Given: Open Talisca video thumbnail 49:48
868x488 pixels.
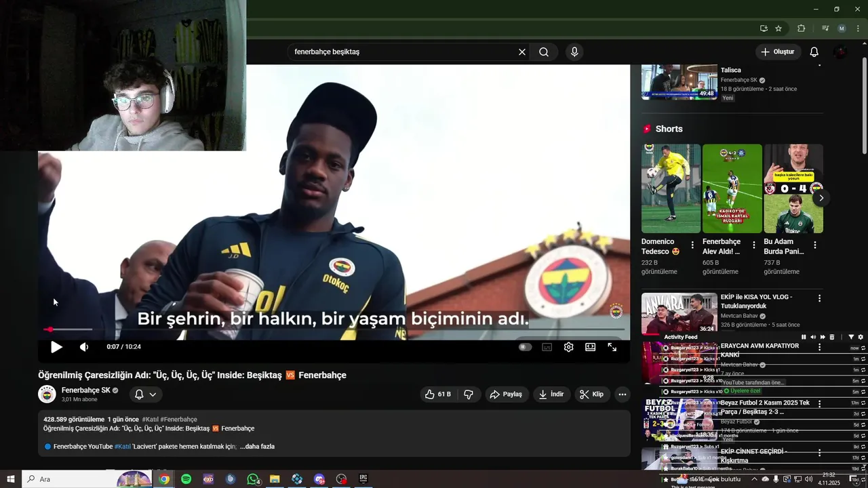Looking at the screenshot, I should tap(679, 82).
